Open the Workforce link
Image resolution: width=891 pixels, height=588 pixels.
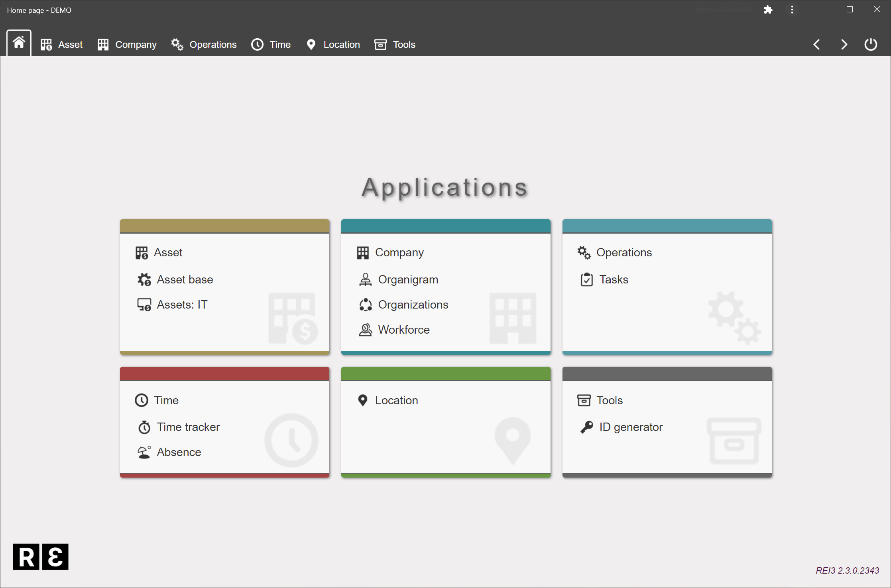(403, 330)
